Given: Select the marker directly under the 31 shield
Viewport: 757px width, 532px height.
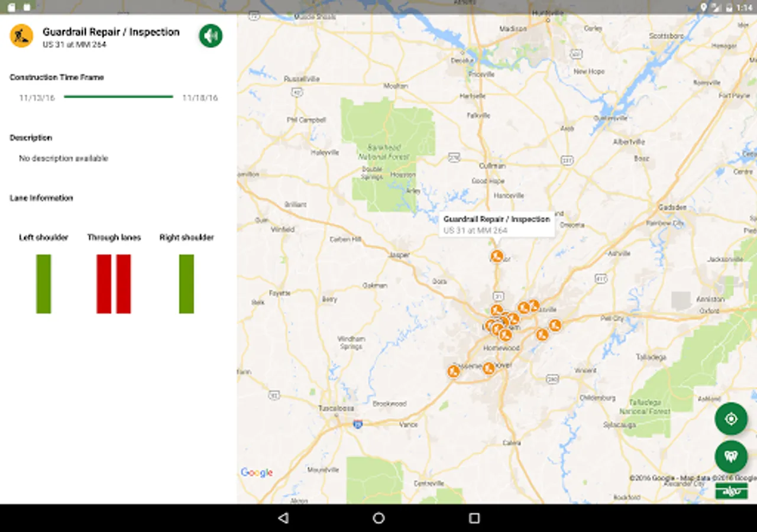Looking at the screenshot, I should click(x=497, y=310).
